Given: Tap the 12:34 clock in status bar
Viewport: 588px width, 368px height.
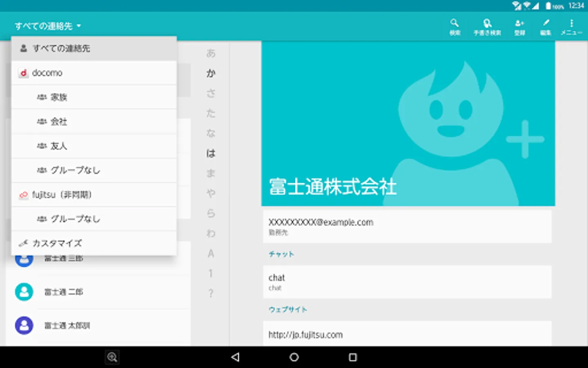Looking at the screenshot, I should (576, 6).
